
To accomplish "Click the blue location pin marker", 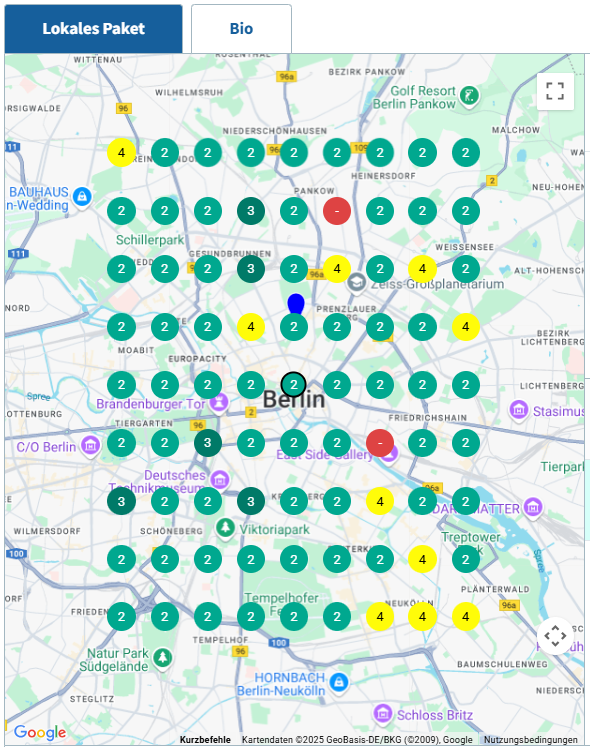I will pos(296,304).
